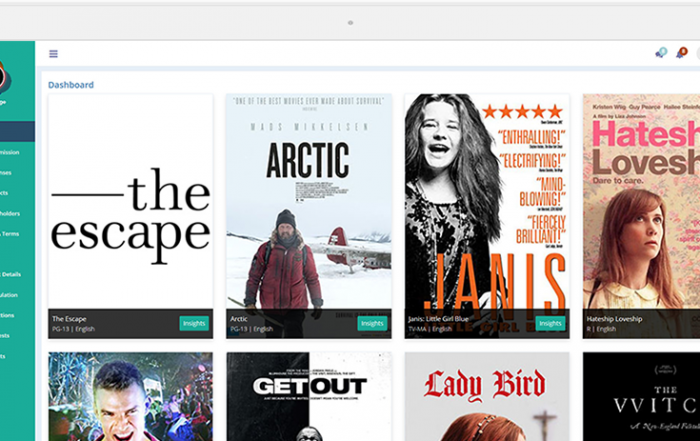Click the Dashboard heading link
700x441 pixels.
pos(71,85)
